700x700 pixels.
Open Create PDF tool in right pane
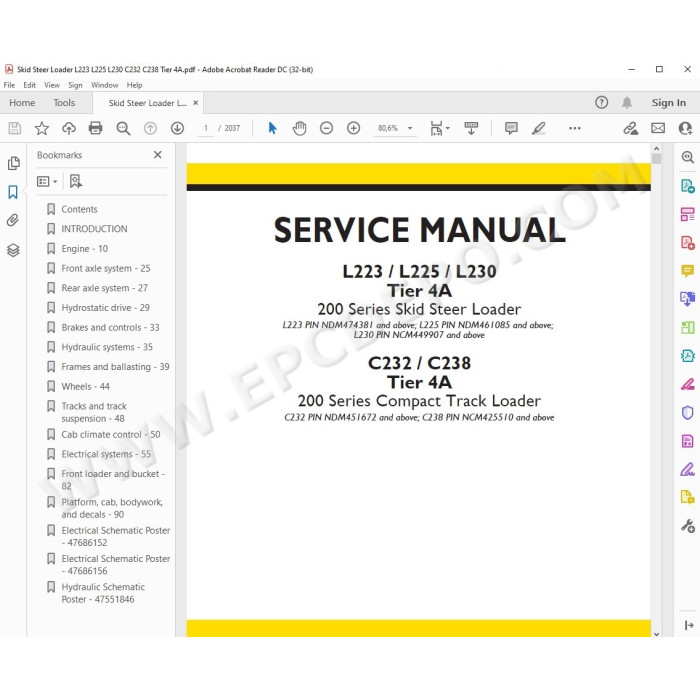688,242
